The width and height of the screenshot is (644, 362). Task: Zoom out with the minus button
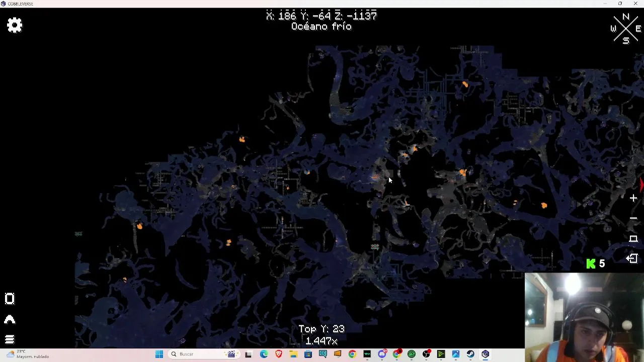click(633, 218)
